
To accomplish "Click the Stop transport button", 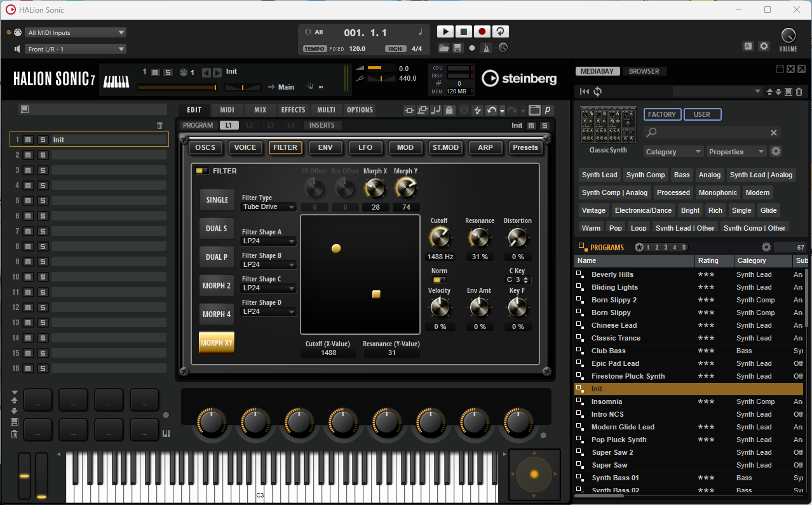I will (464, 31).
